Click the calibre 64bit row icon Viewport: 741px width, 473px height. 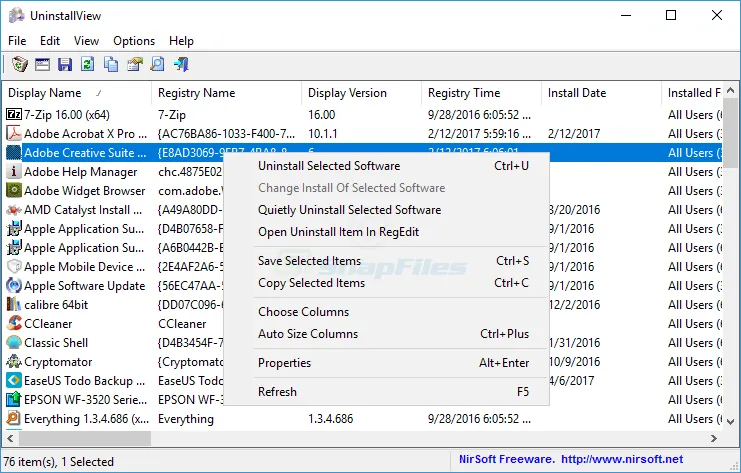pyautogui.click(x=14, y=304)
